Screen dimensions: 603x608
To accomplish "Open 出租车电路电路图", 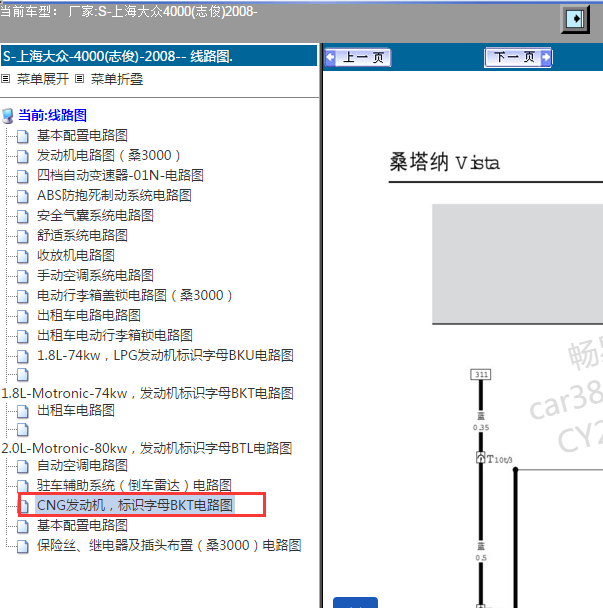I will (88, 316).
